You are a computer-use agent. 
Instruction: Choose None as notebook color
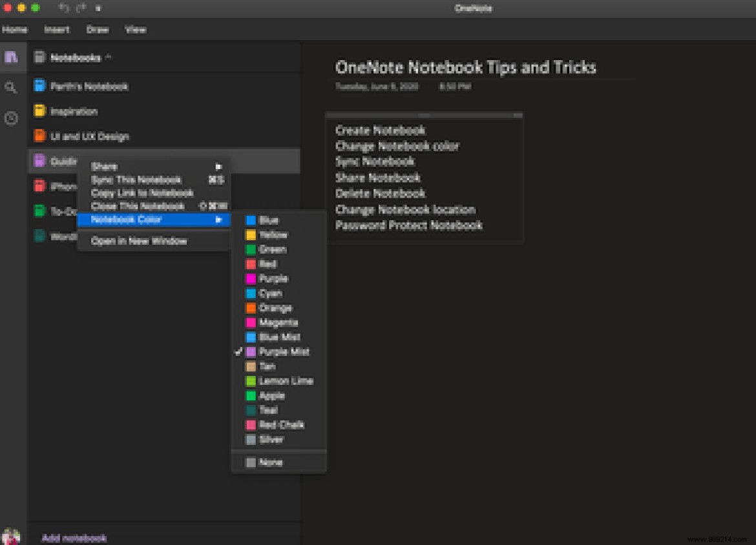point(270,462)
